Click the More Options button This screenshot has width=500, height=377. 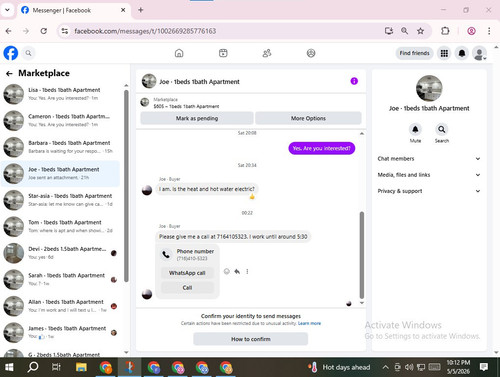(308, 118)
